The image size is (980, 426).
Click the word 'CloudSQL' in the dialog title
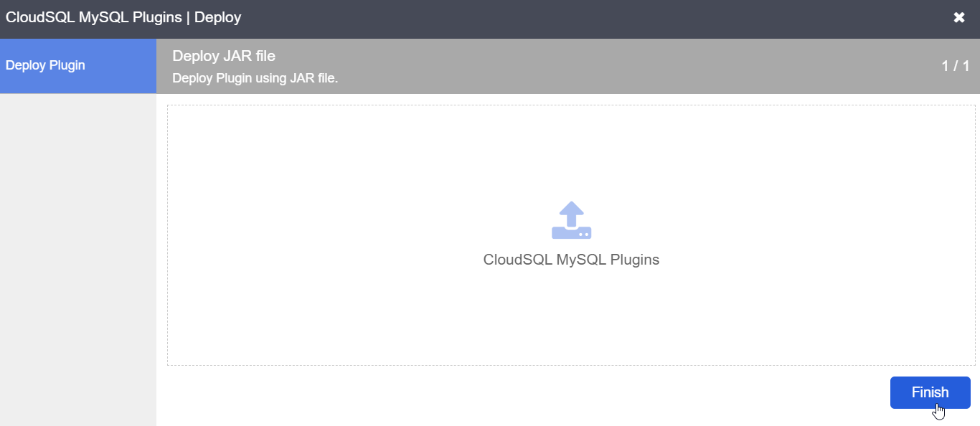click(36, 17)
